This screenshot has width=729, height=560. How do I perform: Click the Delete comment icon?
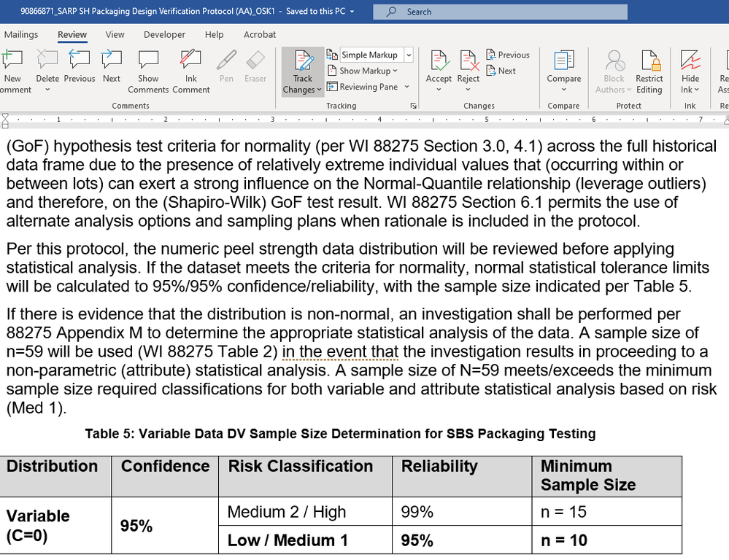[47, 60]
